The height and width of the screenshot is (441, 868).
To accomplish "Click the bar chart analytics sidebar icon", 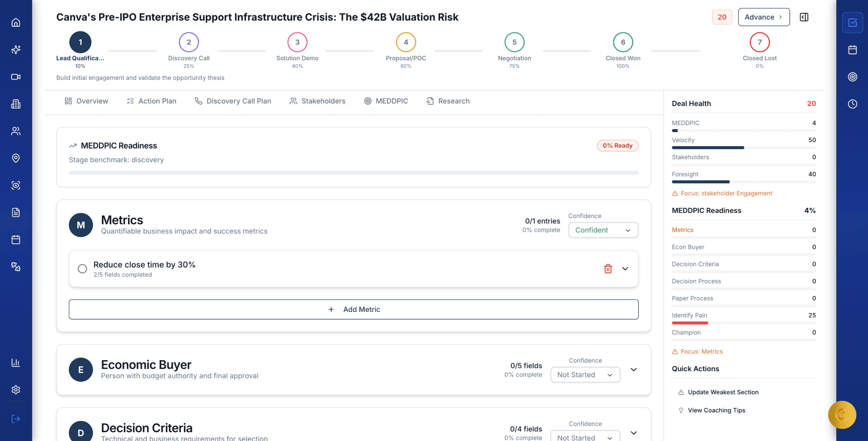I will coord(16,363).
